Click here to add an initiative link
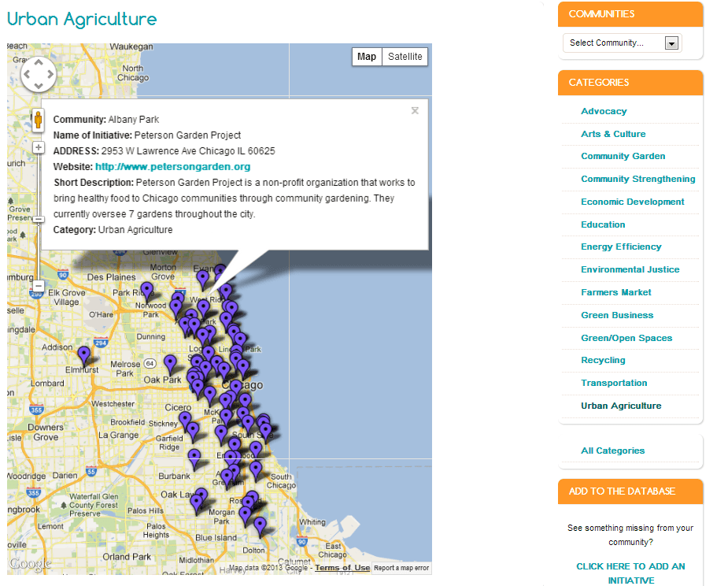 [630, 573]
